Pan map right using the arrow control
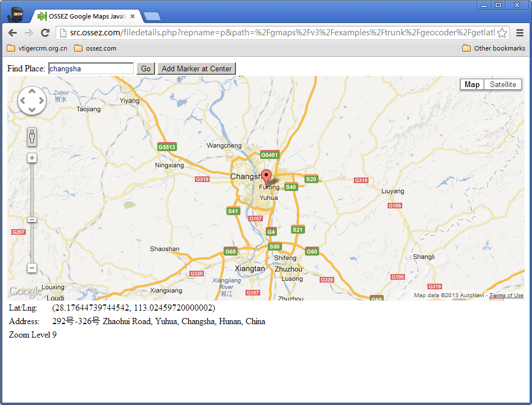This screenshot has height=405, width=532. click(x=41, y=101)
